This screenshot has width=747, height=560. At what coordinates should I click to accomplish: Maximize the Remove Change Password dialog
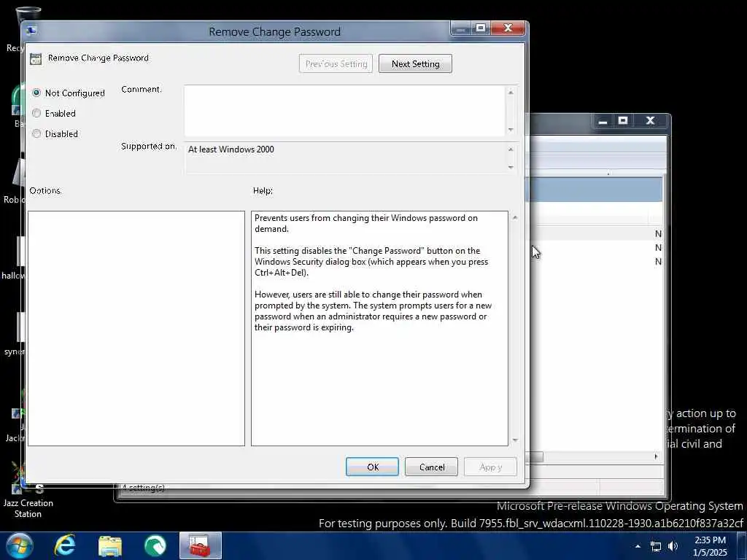click(480, 28)
